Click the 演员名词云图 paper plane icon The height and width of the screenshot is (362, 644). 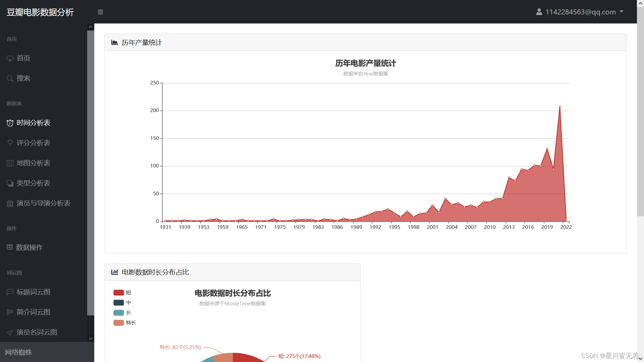(x=10, y=333)
